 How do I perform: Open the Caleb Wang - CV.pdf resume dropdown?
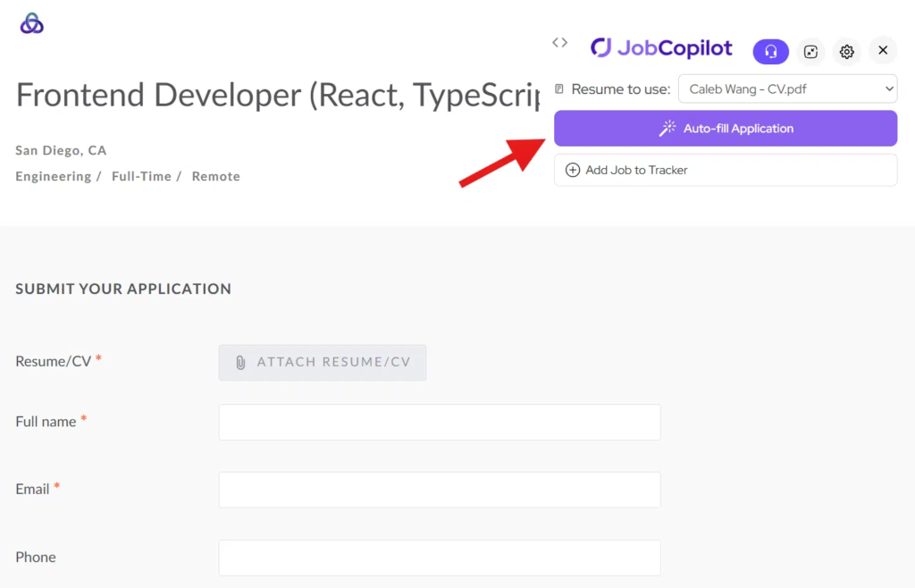(787, 88)
